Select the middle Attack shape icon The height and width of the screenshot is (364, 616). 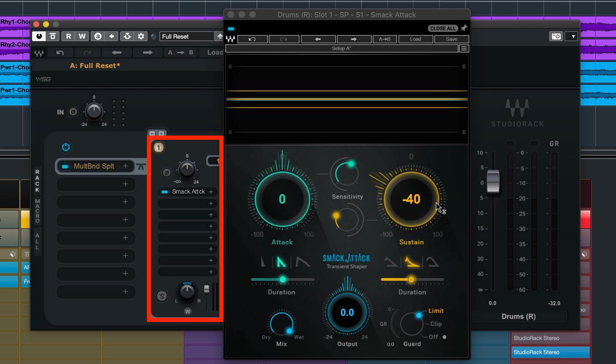pos(281,262)
